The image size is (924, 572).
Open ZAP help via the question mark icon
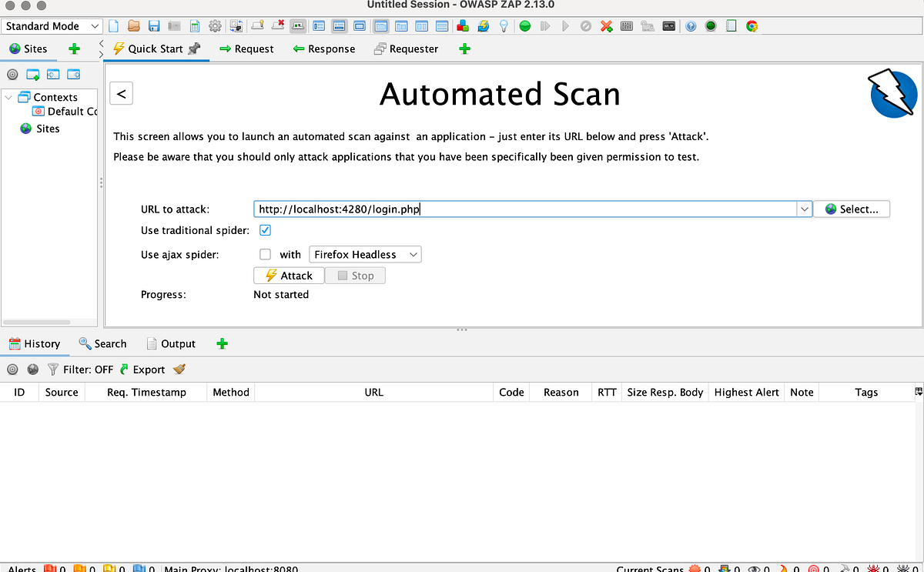pyautogui.click(x=691, y=25)
